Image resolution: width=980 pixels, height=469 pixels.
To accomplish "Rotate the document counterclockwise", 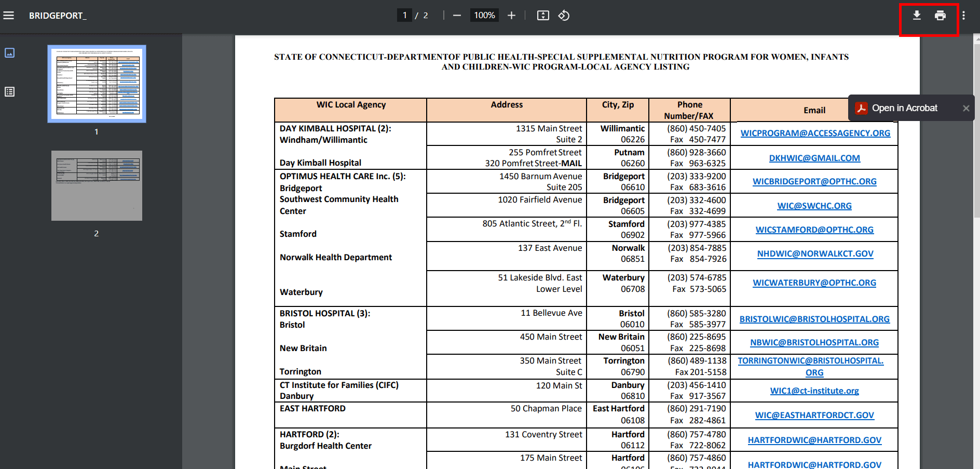I will point(564,16).
